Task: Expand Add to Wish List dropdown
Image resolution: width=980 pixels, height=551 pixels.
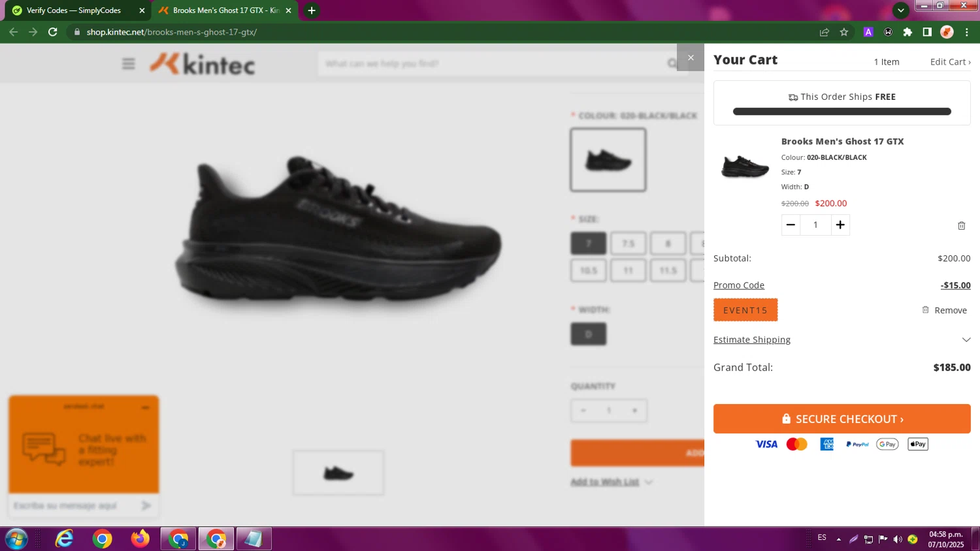Action: [x=648, y=482]
